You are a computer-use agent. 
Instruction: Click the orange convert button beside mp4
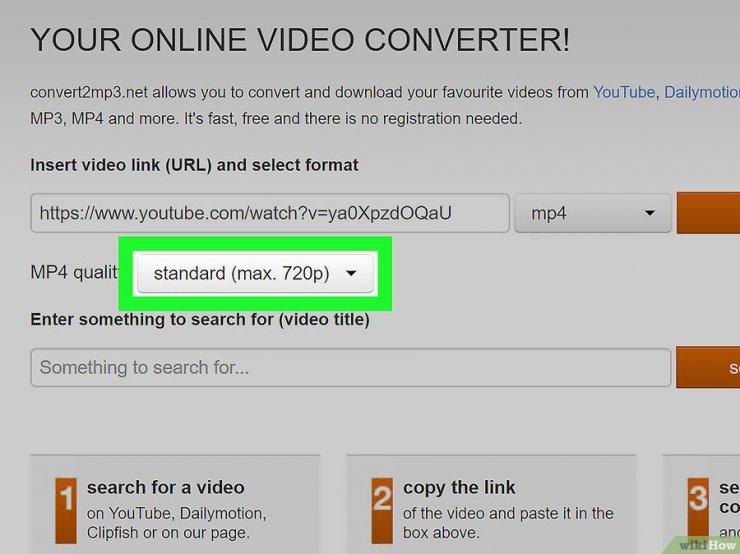coord(708,213)
